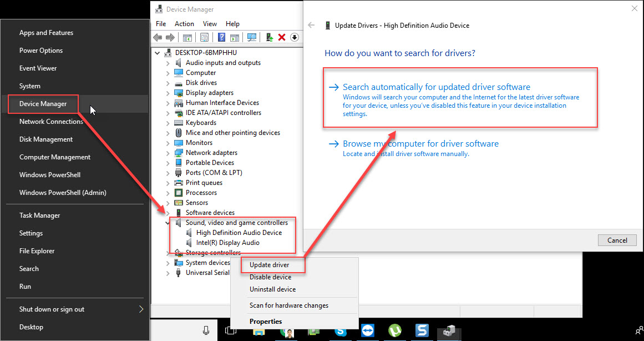644x341 pixels.
Task: Expand the Network adapters node
Action: point(168,153)
